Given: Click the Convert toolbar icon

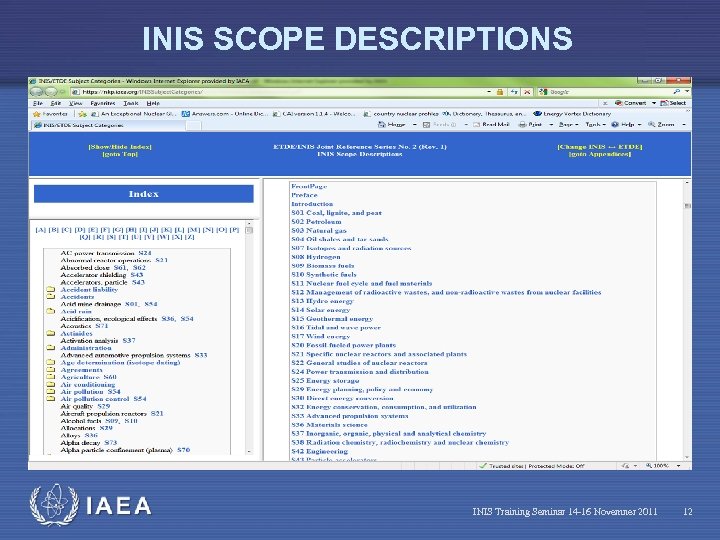Looking at the screenshot, I should tap(619, 103).
